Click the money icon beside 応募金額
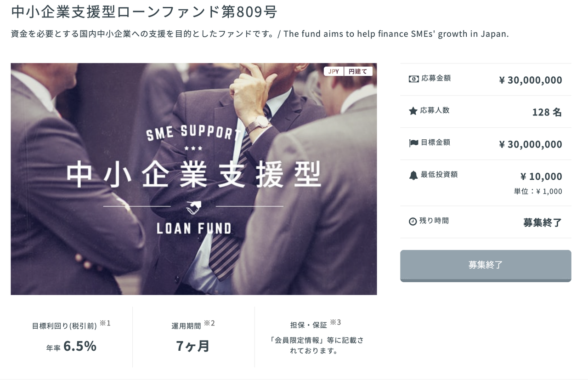The width and height of the screenshot is (588, 382). coord(413,79)
